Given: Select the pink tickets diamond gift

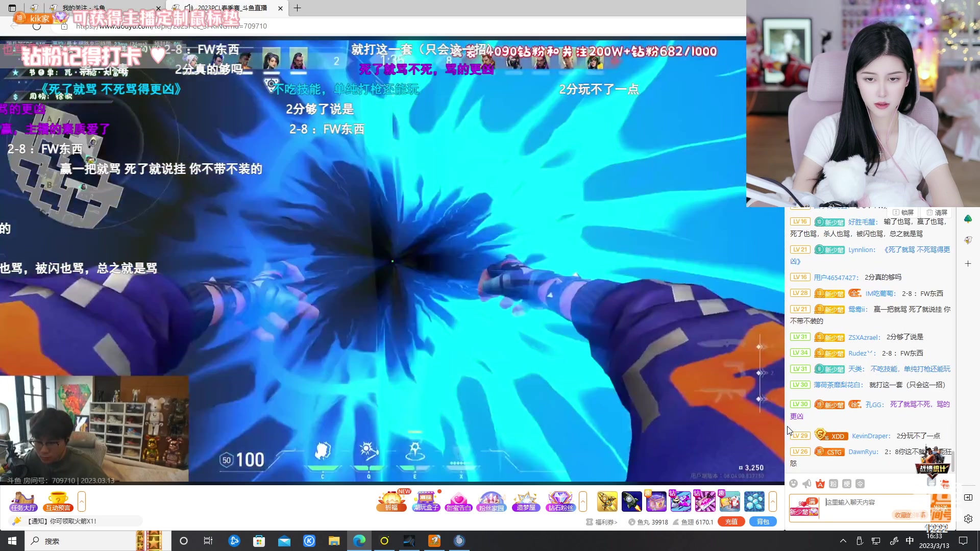Looking at the screenshot, I should pos(705,501).
